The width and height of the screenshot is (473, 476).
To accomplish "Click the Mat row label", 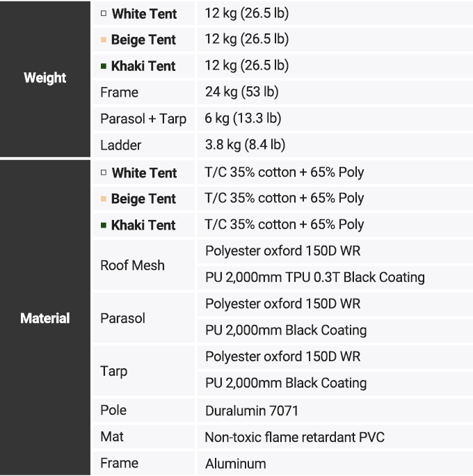I will click(x=111, y=436).
